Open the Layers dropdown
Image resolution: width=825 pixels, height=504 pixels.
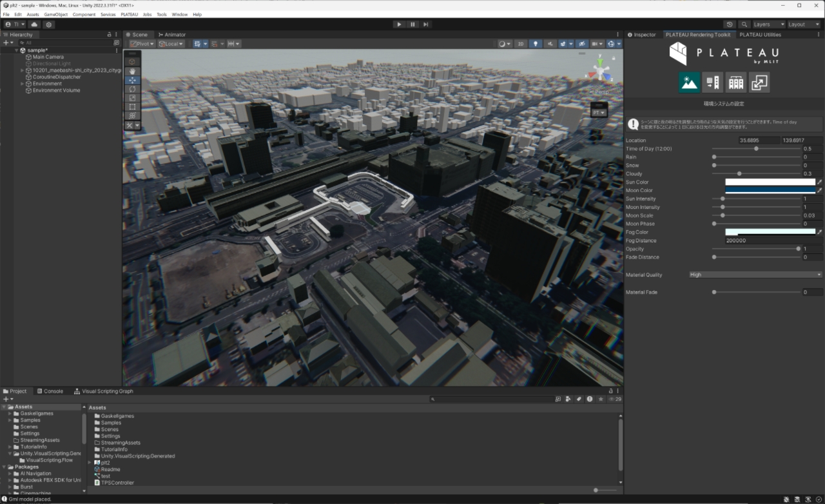tap(768, 24)
